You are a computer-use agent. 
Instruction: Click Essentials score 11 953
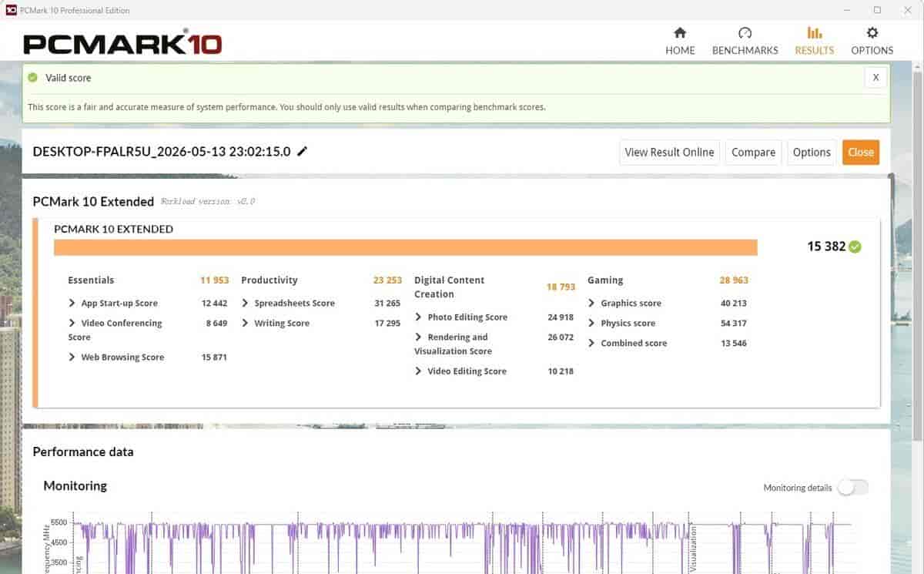[215, 280]
